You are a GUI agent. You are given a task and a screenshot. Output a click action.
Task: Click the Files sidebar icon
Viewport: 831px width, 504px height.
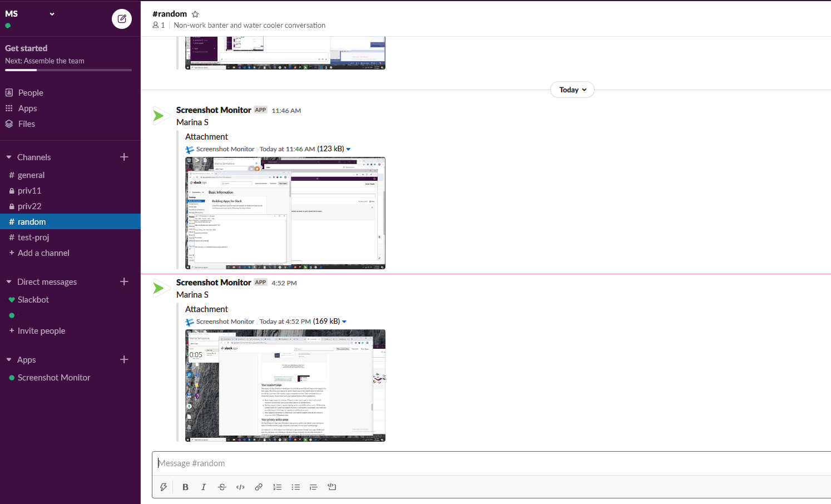click(26, 123)
